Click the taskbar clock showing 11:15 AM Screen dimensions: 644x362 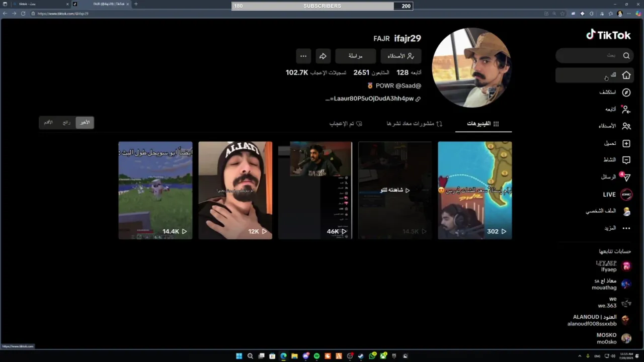click(x=627, y=356)
